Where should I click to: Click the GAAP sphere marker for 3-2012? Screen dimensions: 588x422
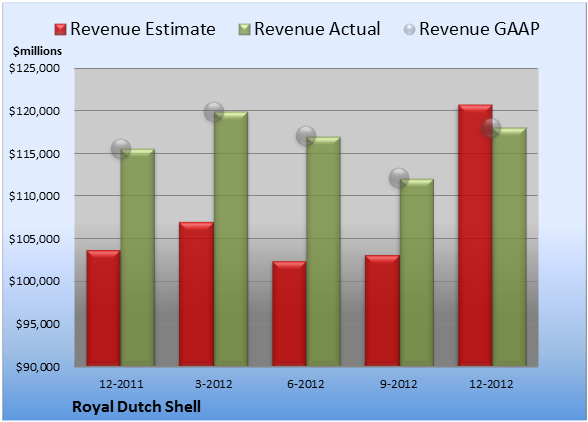tap(214, 111)
